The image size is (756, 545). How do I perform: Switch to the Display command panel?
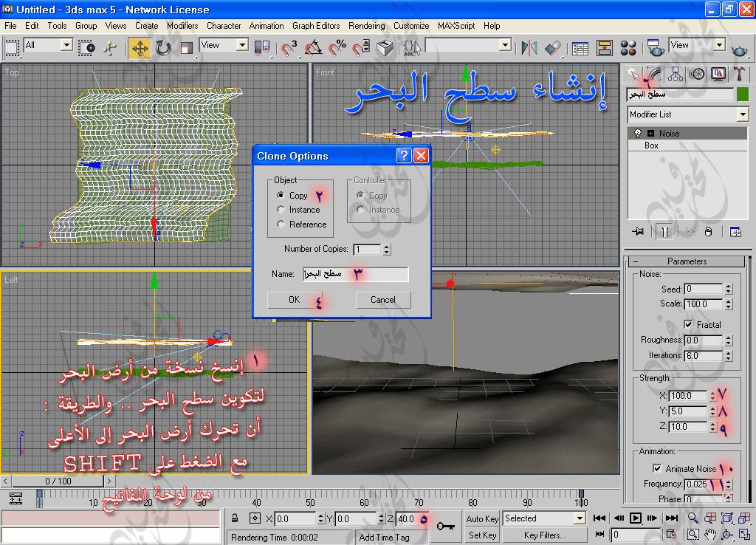coord(718,75)
